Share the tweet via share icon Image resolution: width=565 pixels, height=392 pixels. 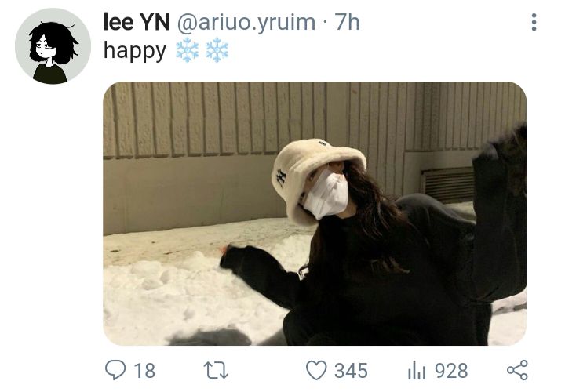(x=517, y=370)
